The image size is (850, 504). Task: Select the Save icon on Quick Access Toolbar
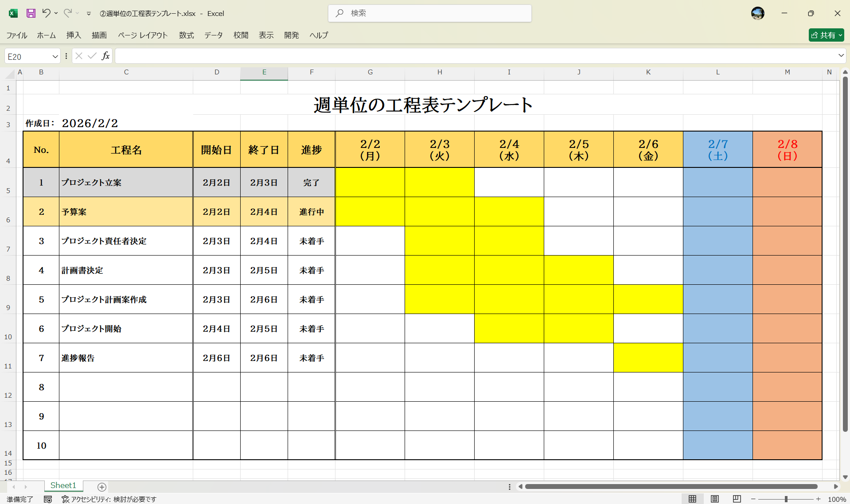click(x=30, y=13)
